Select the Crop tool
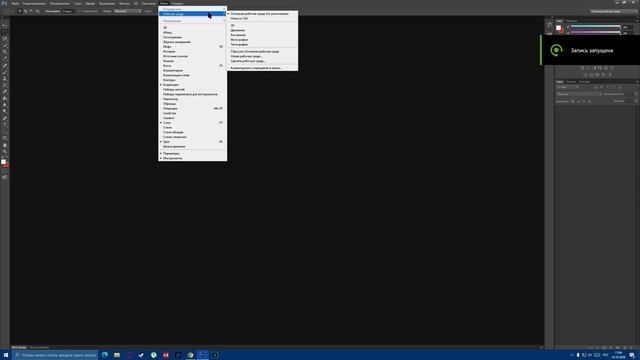Image resolution: width=640 pixels, height=360 pixels. point(5,52)
